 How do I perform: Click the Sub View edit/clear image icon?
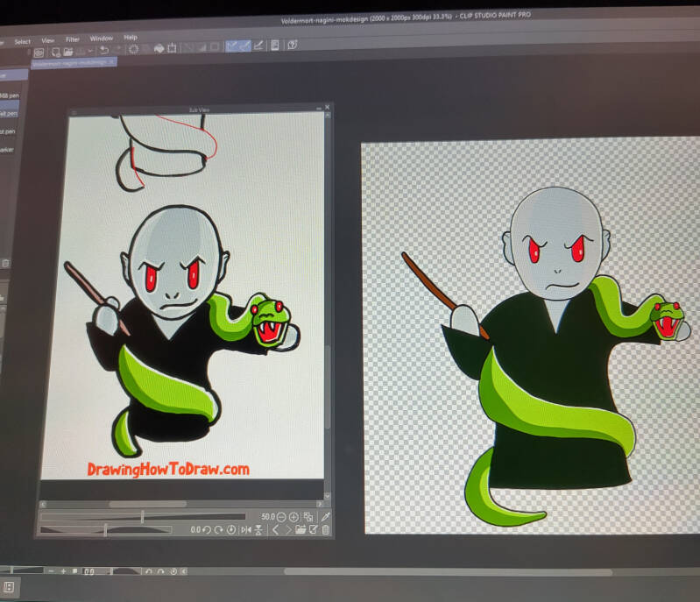pyautogui.click(x=314, y=530)
